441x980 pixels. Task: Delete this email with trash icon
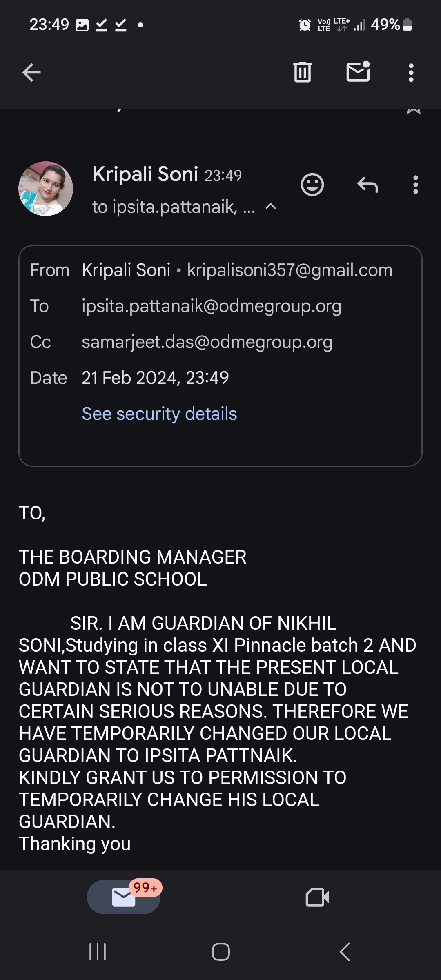(x=302, y=72)
